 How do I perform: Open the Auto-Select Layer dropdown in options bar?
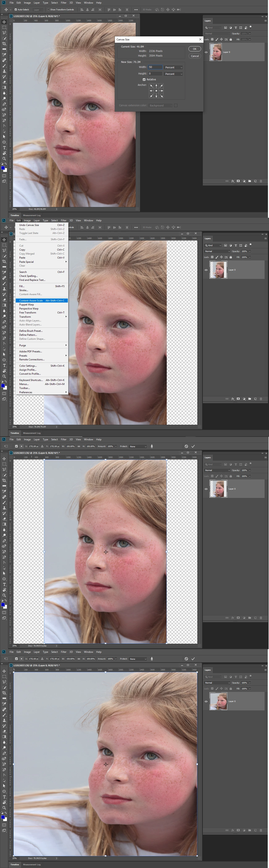[38, 9]
